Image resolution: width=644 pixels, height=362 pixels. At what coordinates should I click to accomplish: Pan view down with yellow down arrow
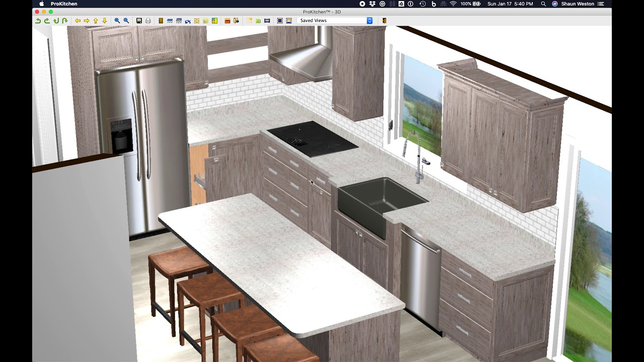point(105,21)
